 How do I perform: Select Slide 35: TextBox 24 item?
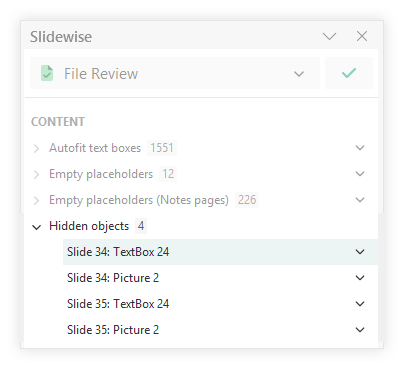220,304
